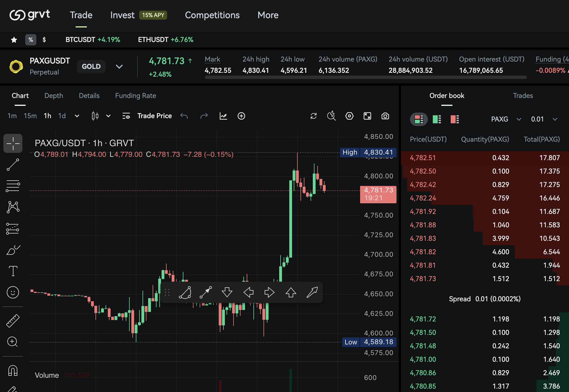
Task: Open chart settings hexagon icon
Action: click(x=349, y=116)
